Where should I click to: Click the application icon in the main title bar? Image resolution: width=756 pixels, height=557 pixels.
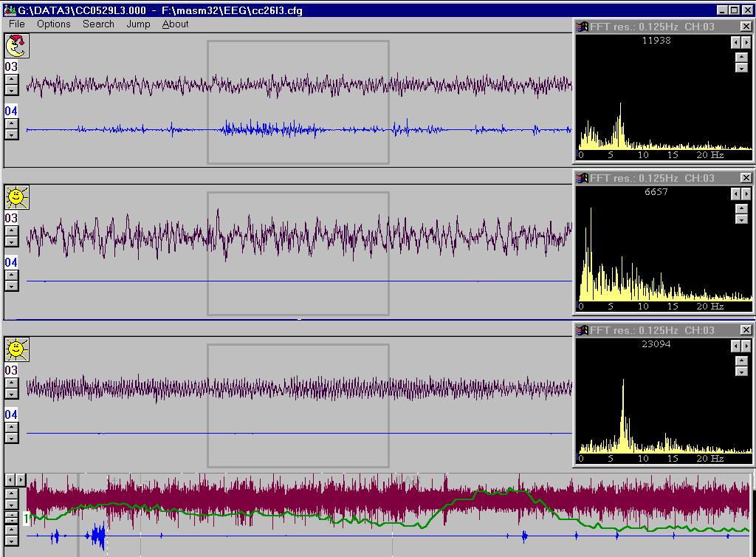click(10, 10)
